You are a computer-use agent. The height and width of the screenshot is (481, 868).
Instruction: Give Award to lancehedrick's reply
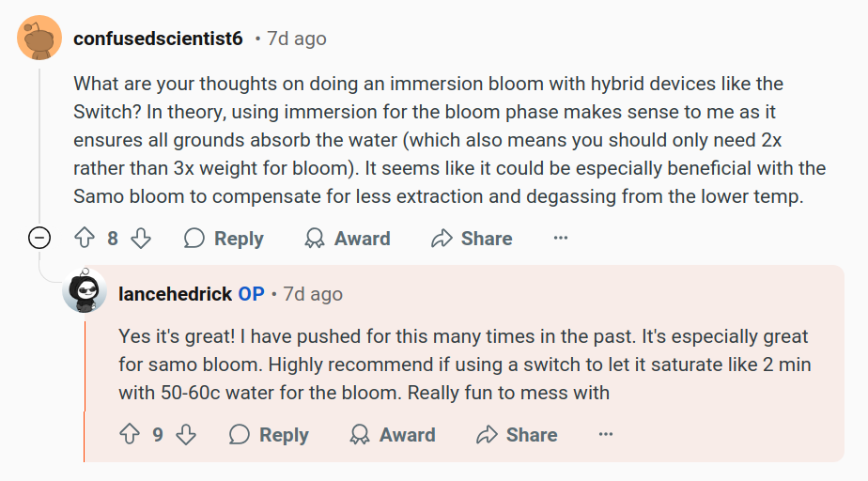click(x=393, y=435)
